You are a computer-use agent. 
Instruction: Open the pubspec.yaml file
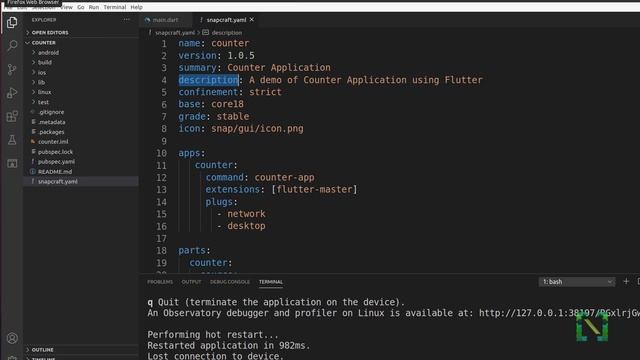point(56,162)
